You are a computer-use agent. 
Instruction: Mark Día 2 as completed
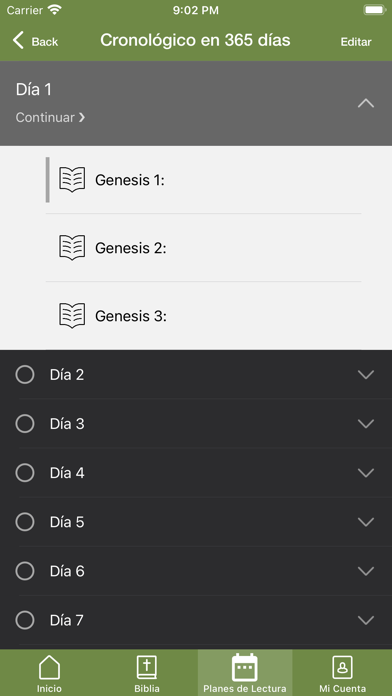pos(25,375)
